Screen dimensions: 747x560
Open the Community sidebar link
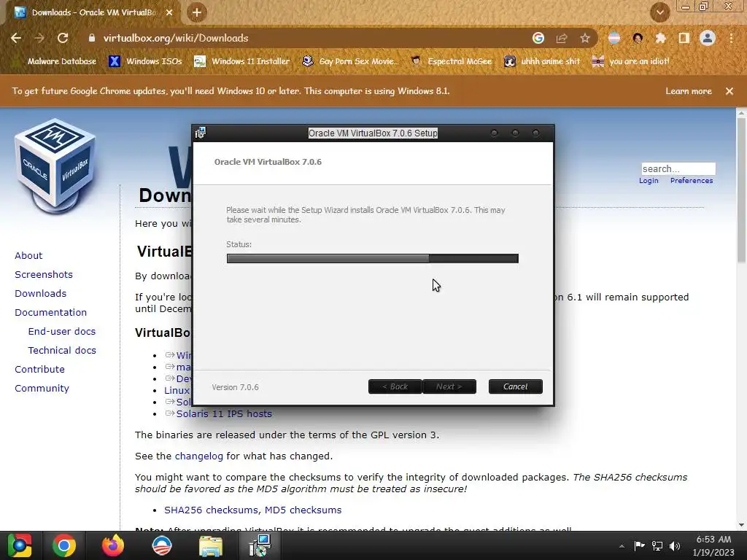[x=42, y=389]
